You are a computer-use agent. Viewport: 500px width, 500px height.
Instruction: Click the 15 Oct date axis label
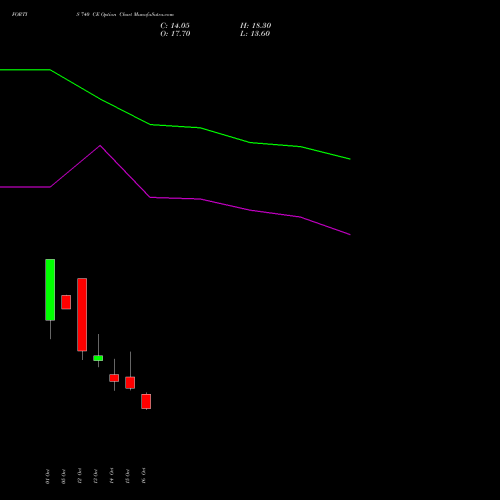pyautogui.click(x=127, y=476)
